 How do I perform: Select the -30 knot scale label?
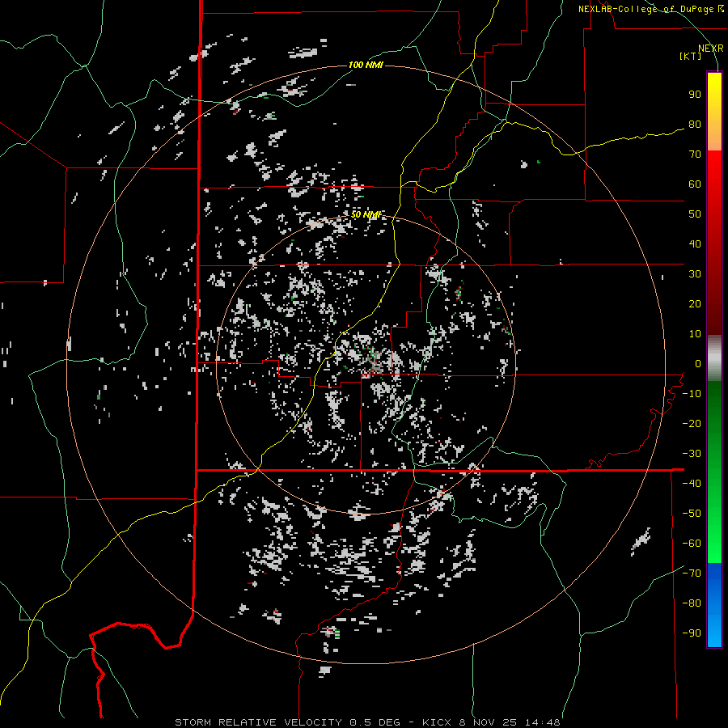[692, 454]
